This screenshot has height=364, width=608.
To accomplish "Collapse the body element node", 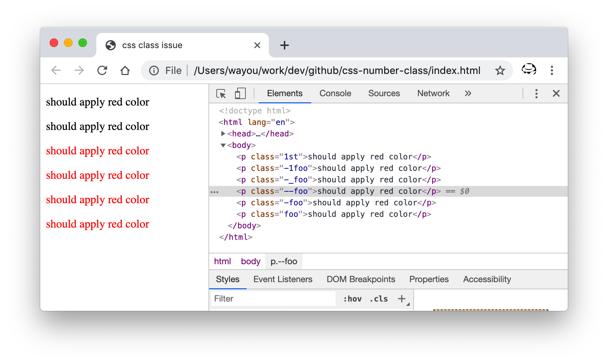I will point(223,145).
